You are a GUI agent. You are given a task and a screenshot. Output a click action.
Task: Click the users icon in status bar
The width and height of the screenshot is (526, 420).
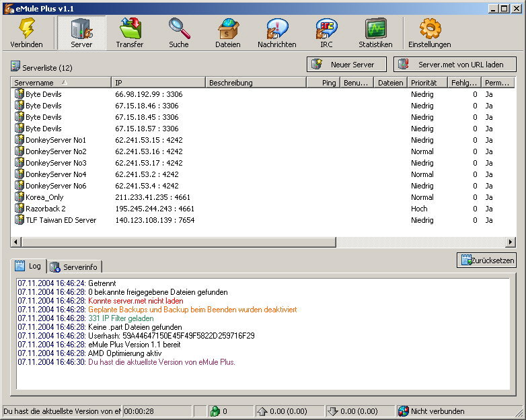(215, 411)
